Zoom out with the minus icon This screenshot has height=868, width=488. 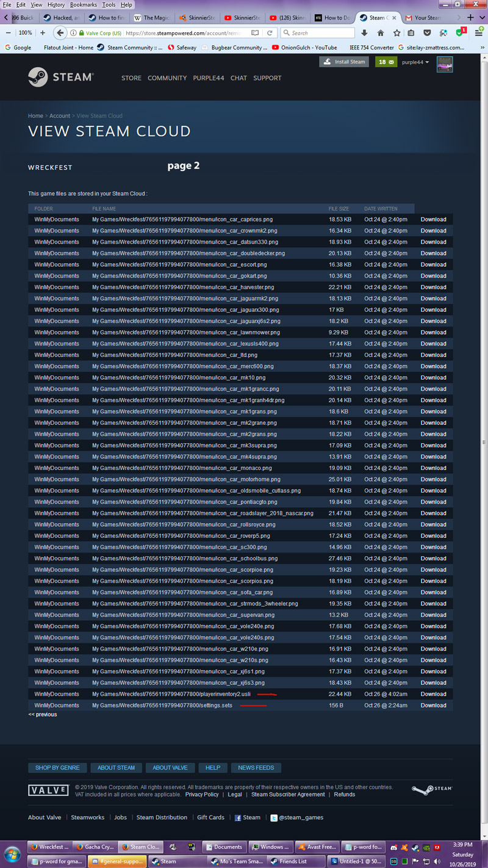(x=9, y=33)
